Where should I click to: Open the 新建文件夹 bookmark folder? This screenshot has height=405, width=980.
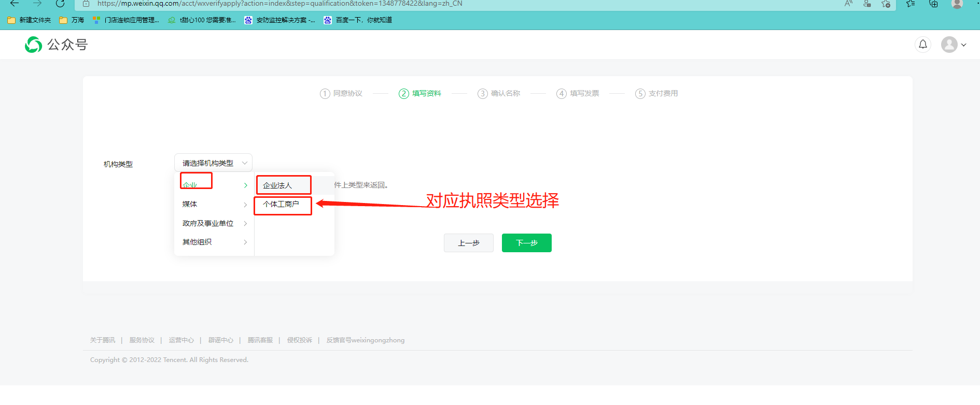coord(29,20)
